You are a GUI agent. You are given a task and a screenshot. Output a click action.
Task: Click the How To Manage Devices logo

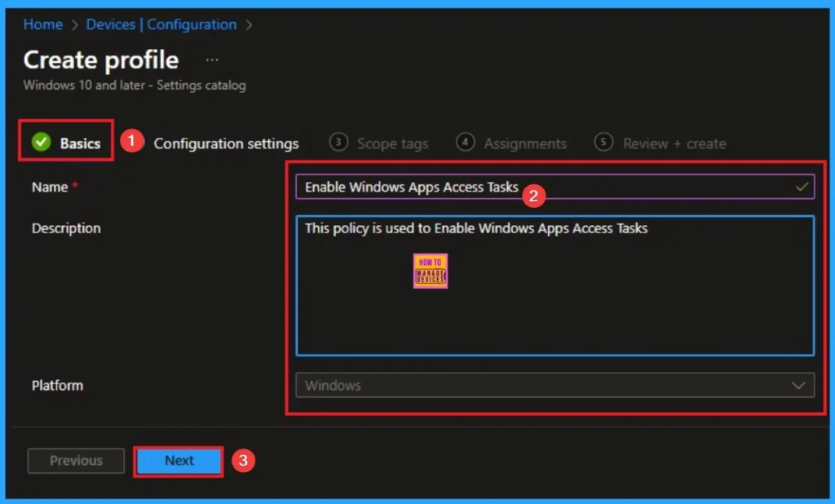(430, 271)
